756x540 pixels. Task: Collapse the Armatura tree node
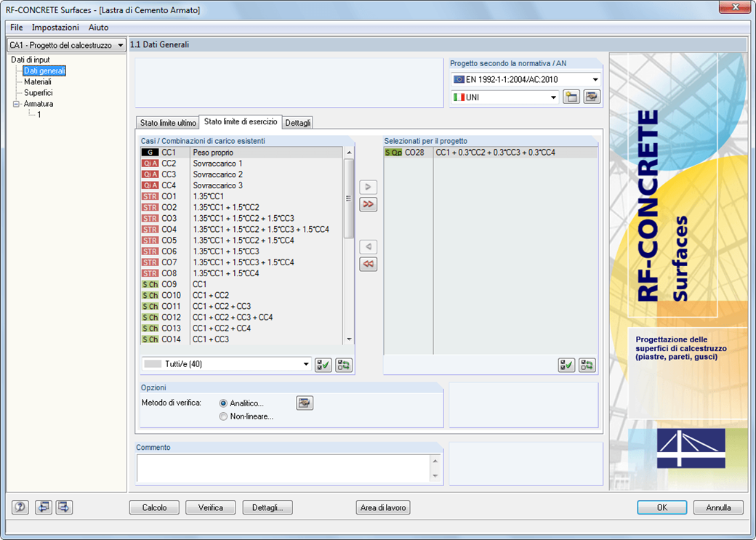point(17,104)
